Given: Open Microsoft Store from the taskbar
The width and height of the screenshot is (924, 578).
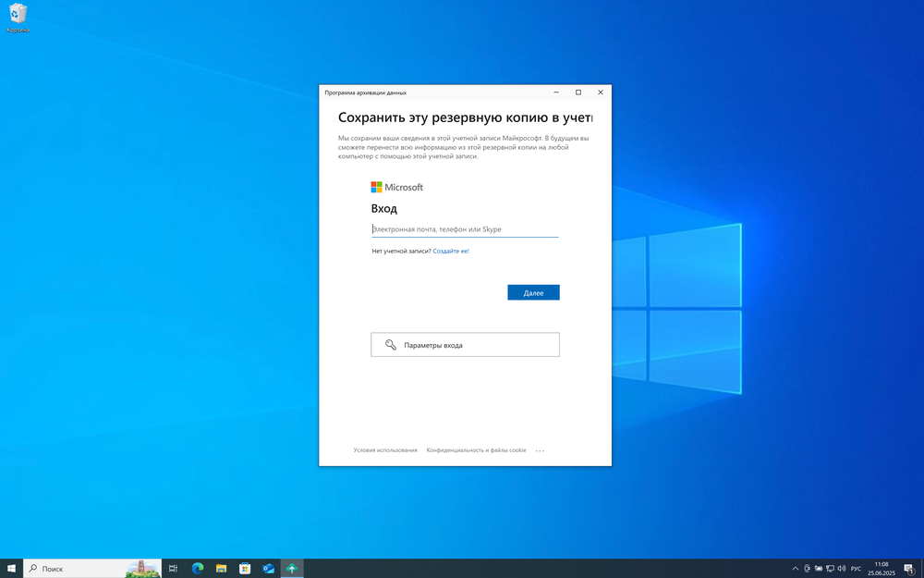Looking at the screenshot, I should coord(245,569).
